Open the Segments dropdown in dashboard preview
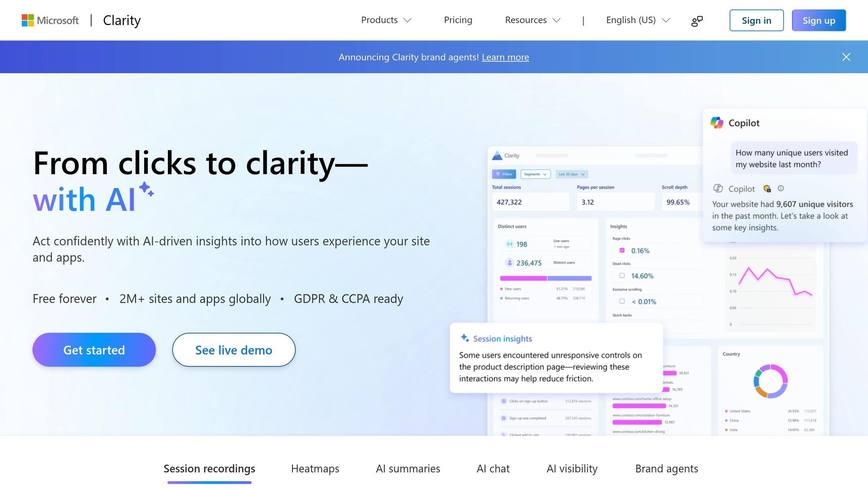This screenshot has height=488, width=868. [535, 174]
